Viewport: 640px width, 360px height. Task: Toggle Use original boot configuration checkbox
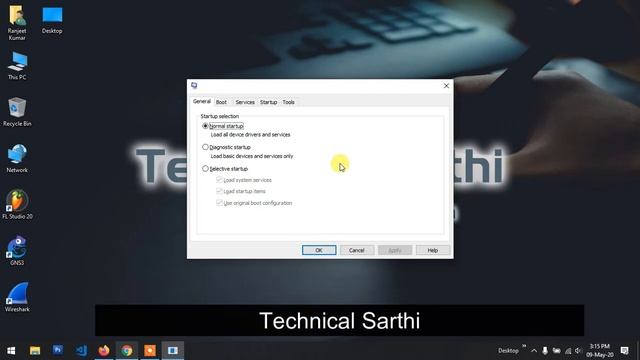(219, 202)
